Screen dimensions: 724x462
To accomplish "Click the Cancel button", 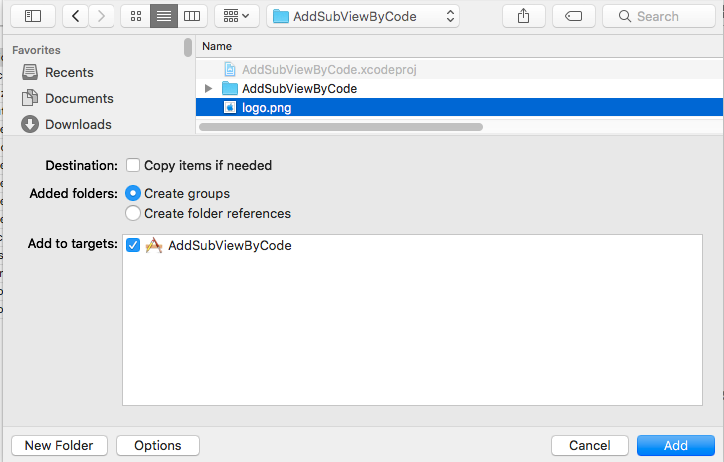I will [x=590, y=445].
